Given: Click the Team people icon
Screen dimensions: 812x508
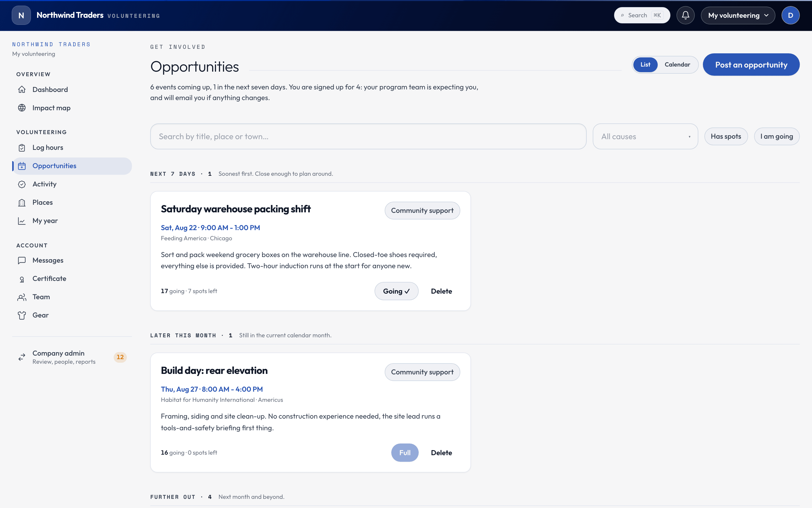Looking at the screenshot, I should [22, 297].
